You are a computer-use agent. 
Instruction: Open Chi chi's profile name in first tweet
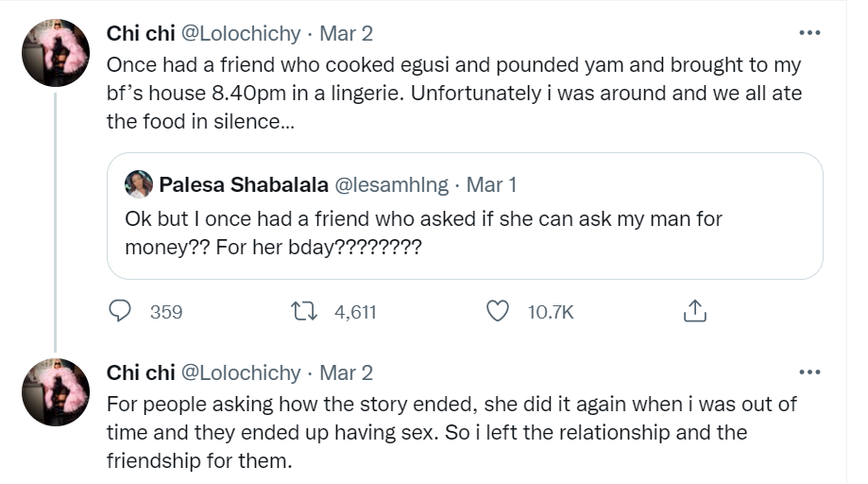coord(138,33)
